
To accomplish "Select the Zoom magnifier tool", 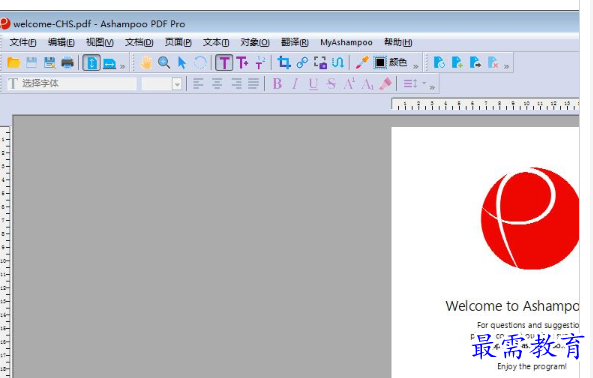I will pos(164,62).
